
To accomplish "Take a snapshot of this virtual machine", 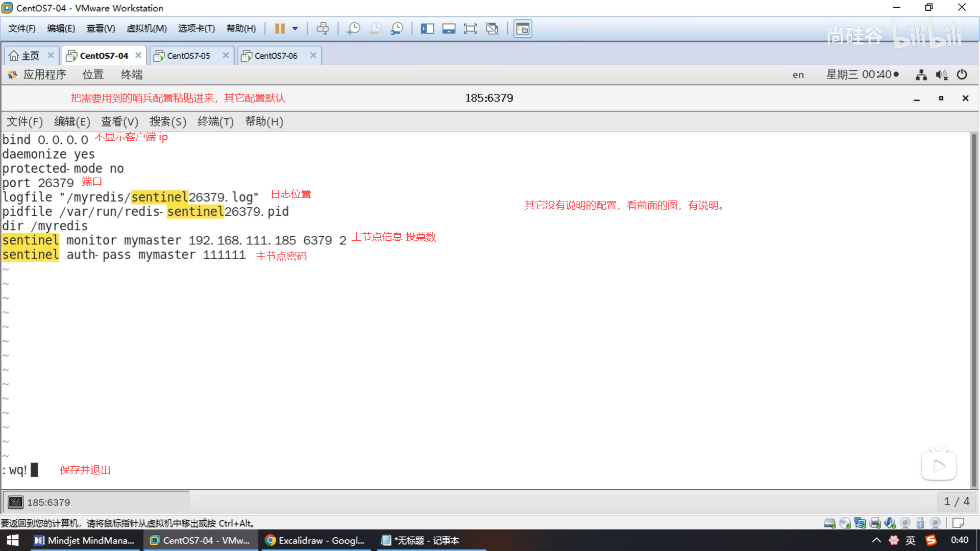I will pyautogui.click(x=353, y=29).
